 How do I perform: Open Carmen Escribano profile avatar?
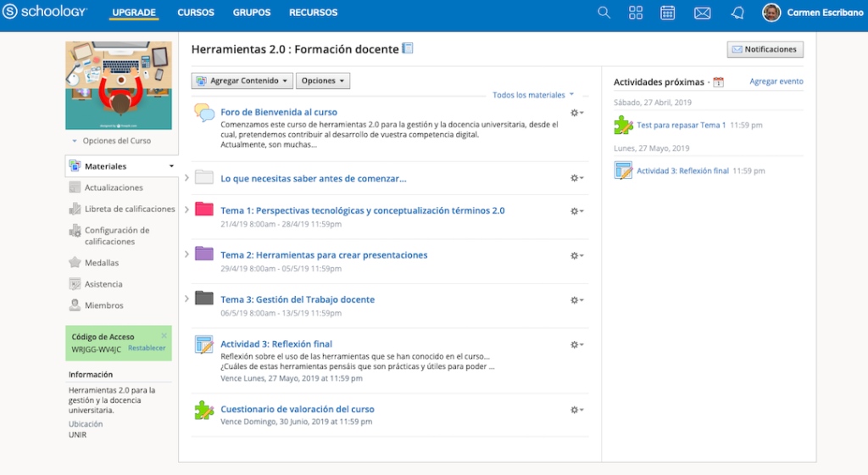point(771,13)
